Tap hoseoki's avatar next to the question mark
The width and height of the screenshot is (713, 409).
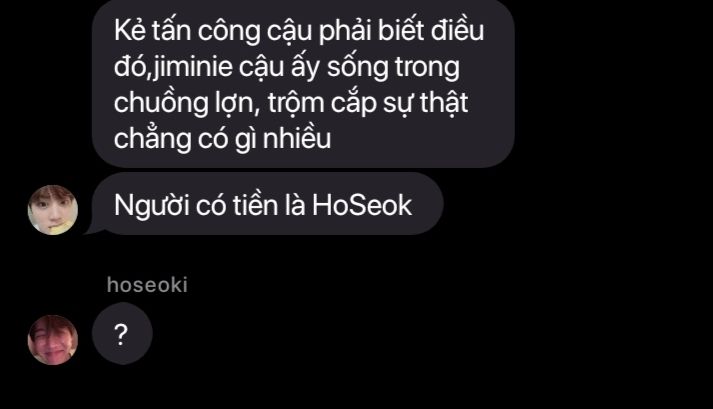click(53, 340)
